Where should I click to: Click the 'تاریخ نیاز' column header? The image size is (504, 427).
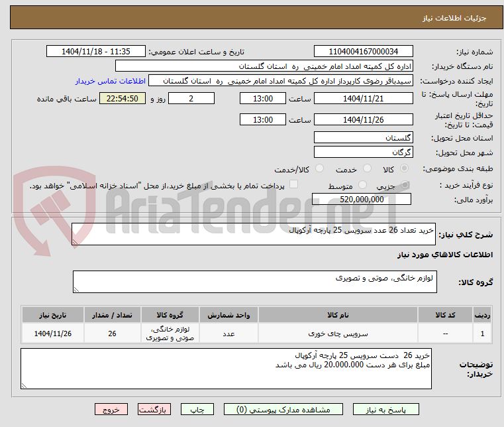click(x=53, y=315)
